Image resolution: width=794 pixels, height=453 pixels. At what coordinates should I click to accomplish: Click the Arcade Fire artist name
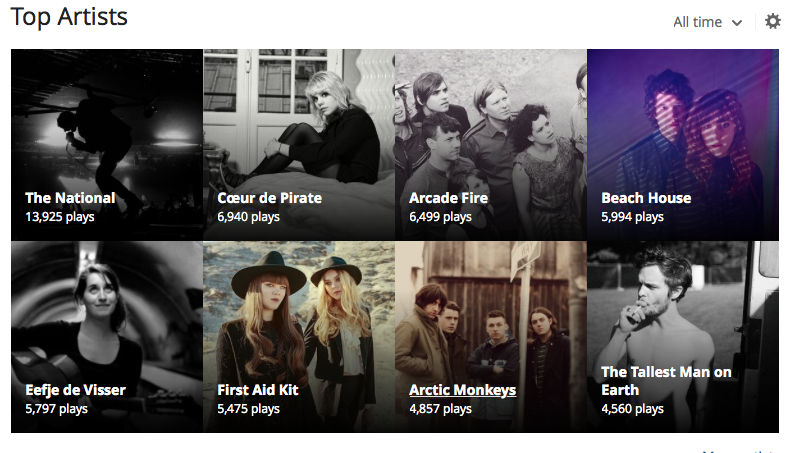(448, 198)
